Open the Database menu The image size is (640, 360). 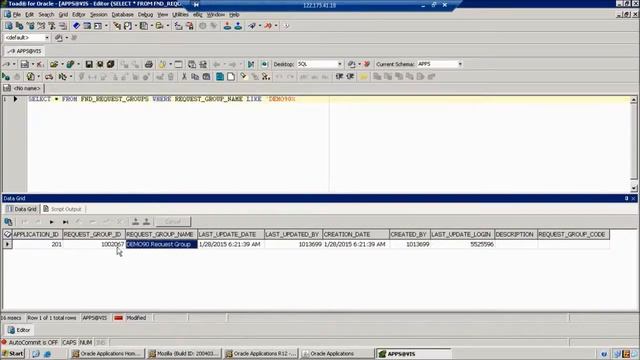tap(122, 14)
